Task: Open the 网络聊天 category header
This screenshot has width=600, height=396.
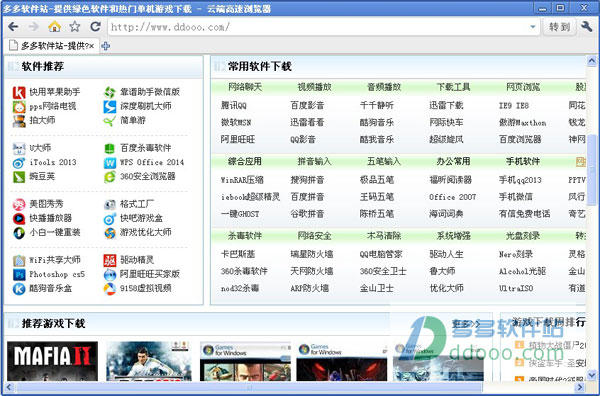Action: tap(245, 87)
